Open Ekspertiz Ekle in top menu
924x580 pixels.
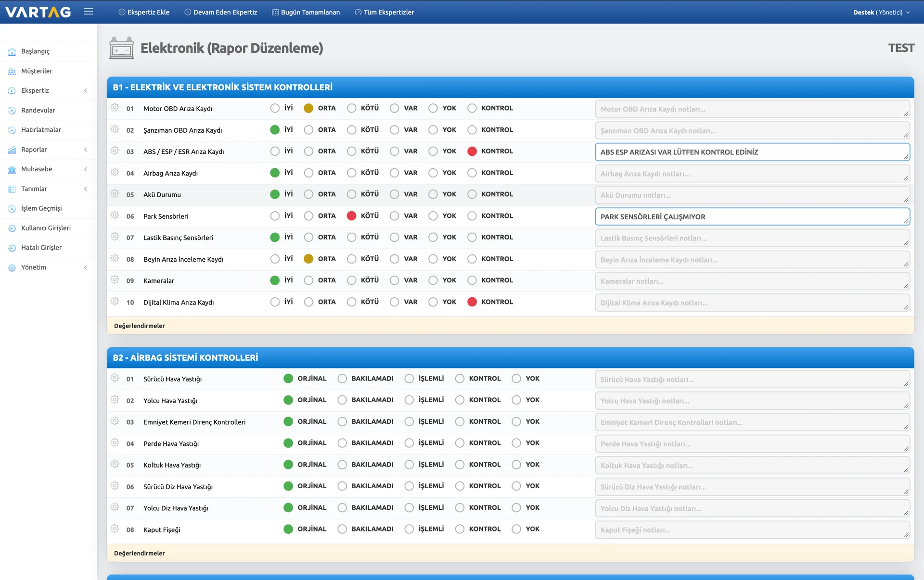pos(144,13)
